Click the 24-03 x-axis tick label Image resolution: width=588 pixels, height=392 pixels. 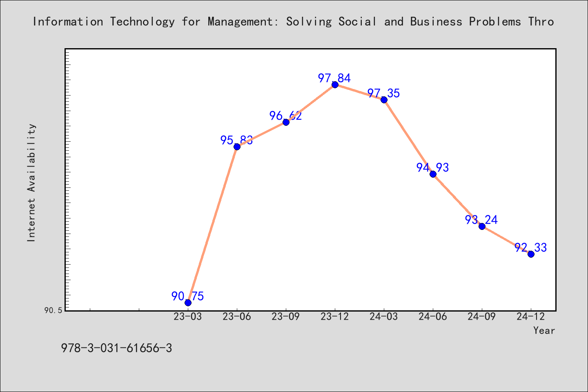pyautogui.click(x=384, y=317)
